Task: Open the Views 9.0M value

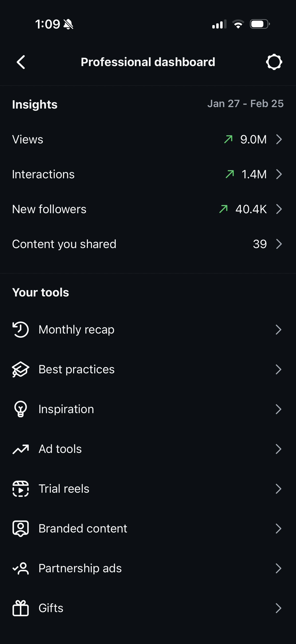Action: click(x=253, y=140)
